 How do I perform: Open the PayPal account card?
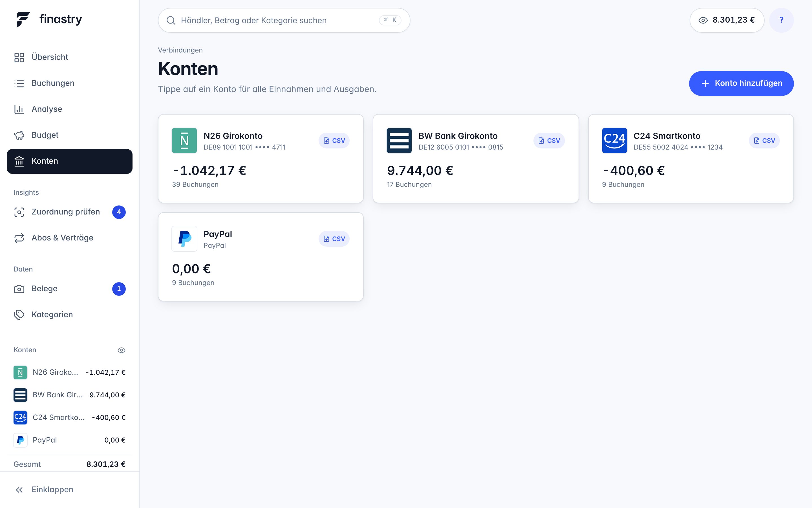[261, 257]
